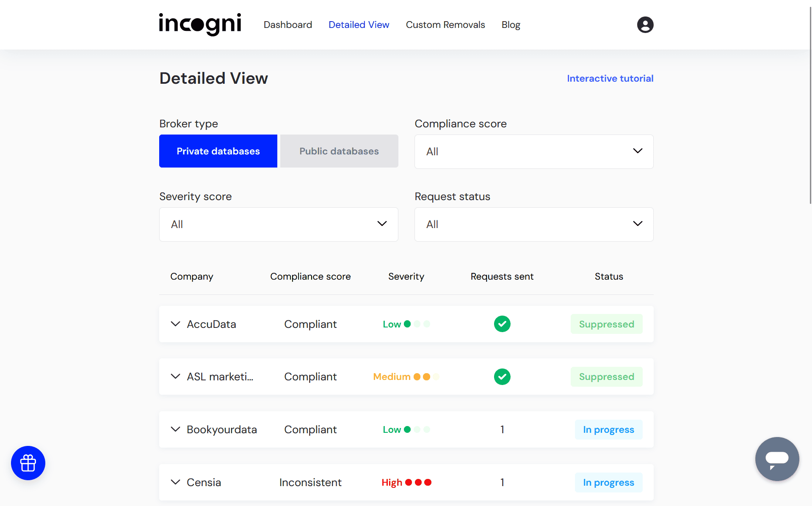Open the Severity score dropdown

[279, 224]
